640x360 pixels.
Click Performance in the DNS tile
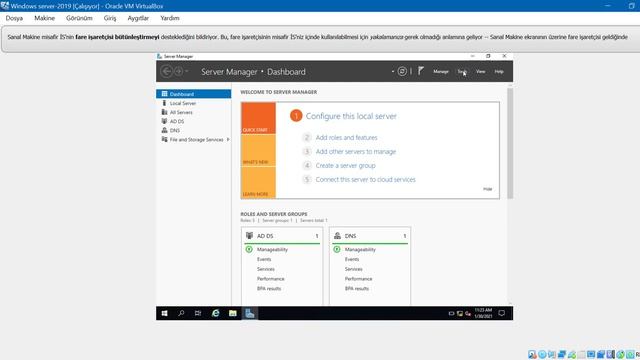tap(358, 279)
